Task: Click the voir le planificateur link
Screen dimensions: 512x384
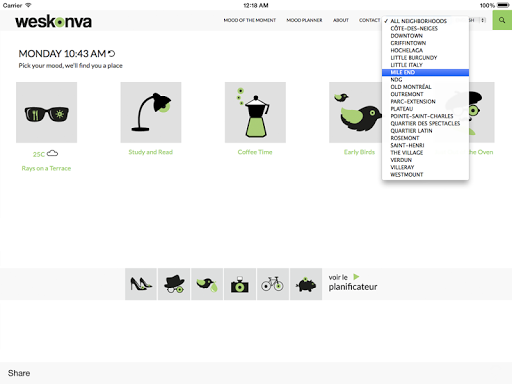Action: tap(353, 282)
